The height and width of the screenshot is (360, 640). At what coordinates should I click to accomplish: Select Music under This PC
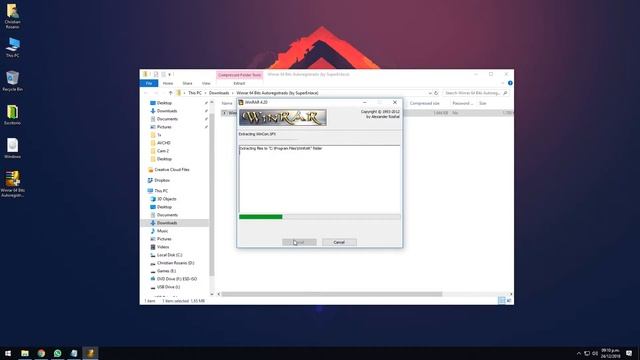pos(162,231)
